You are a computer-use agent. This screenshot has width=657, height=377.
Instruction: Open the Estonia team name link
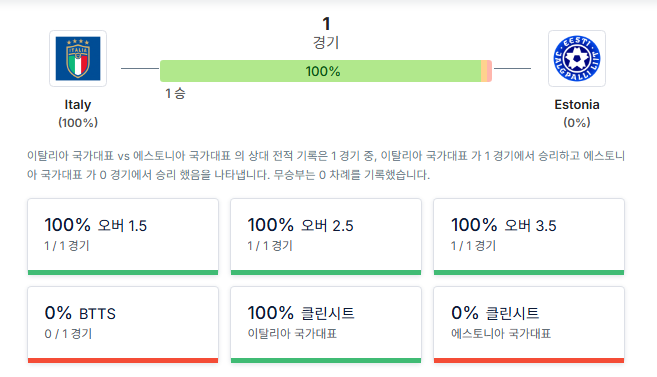point(577,104)
